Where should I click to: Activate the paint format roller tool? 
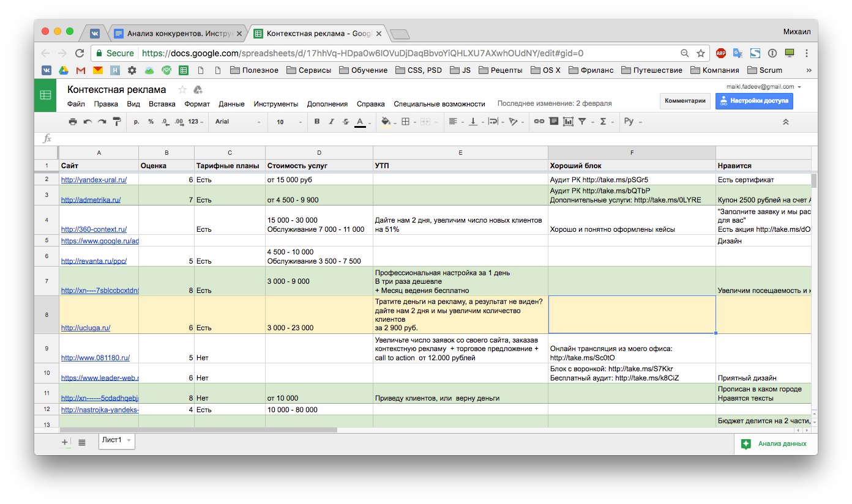tap(117, 122)
